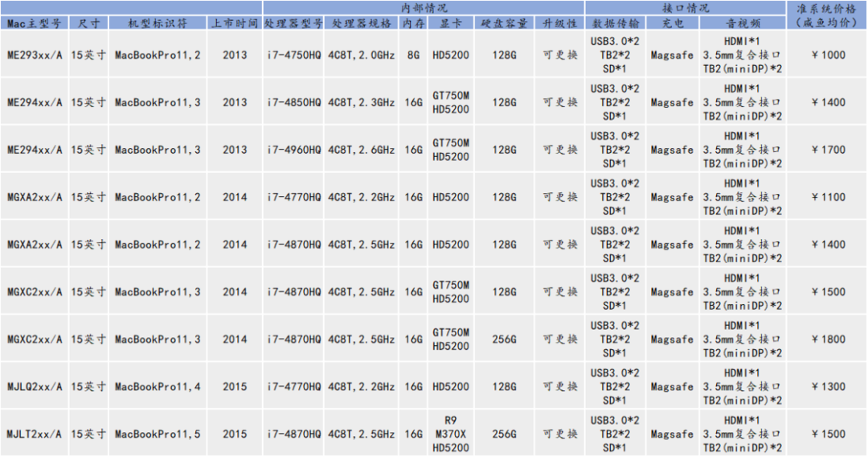
Task: Select the 4C8T,2.6GHz spec cell
Action: tap(362, 150)
